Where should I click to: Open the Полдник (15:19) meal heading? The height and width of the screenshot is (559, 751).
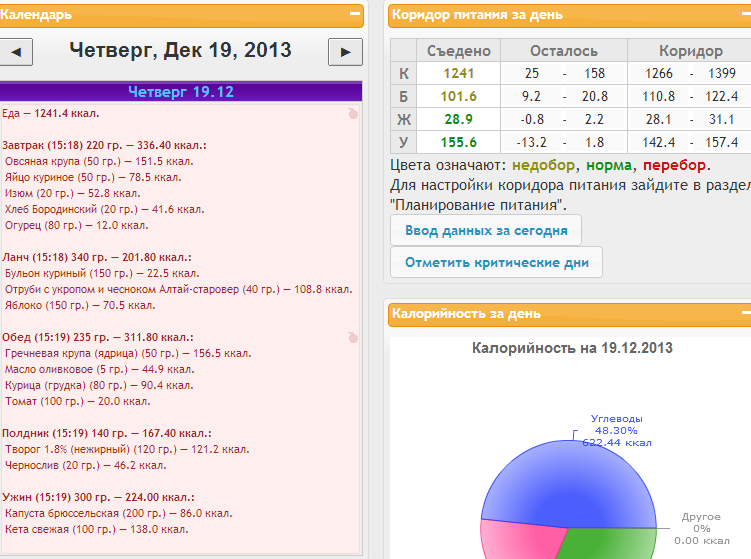pos(107,433)
